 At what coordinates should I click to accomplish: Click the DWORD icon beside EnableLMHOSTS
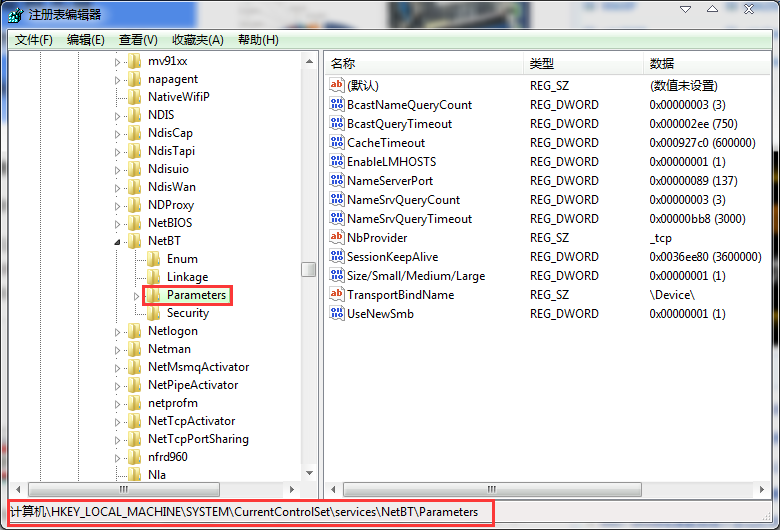click(x=337, y=162)
